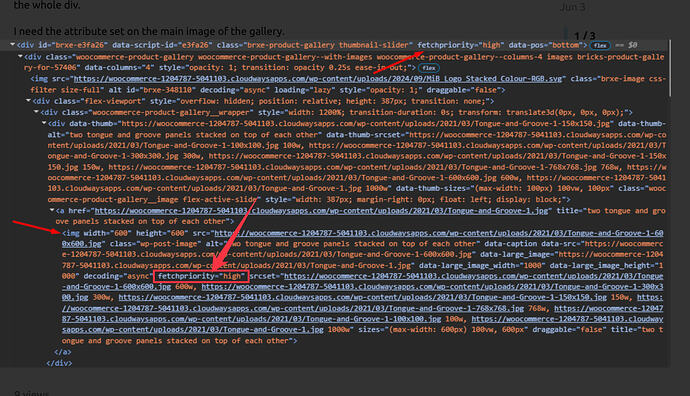
Task: Collapse the woocommerce-product-gallery div node
Action: coord(20,56)
